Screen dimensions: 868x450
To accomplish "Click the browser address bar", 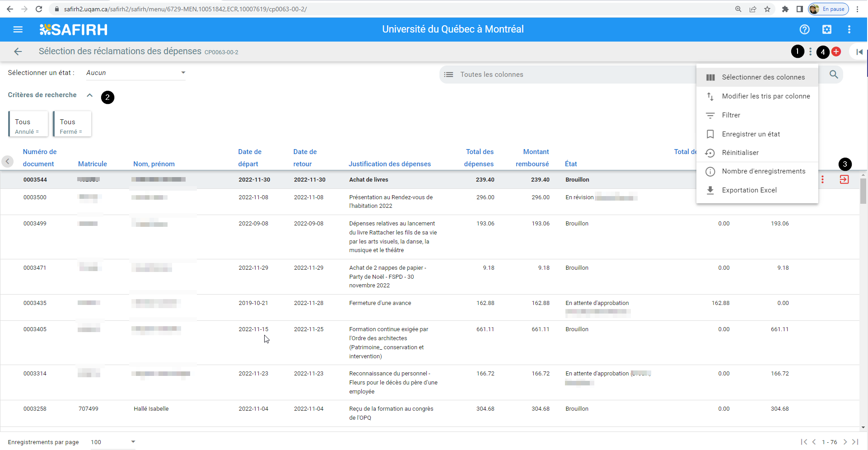I will 388,9.
